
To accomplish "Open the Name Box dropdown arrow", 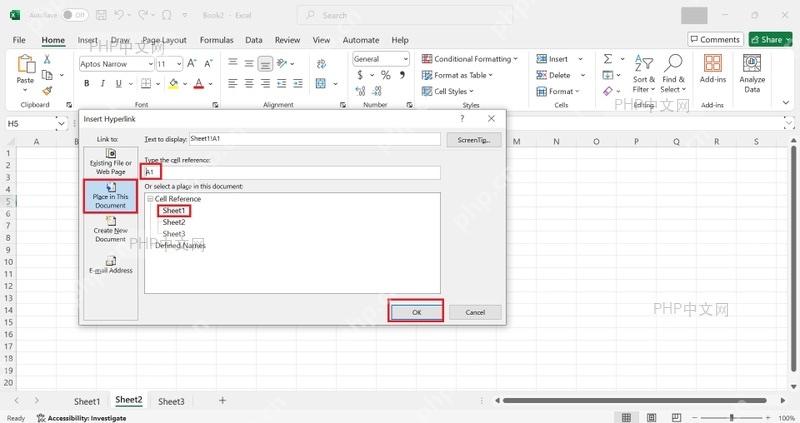I will (x=61, y=123).
